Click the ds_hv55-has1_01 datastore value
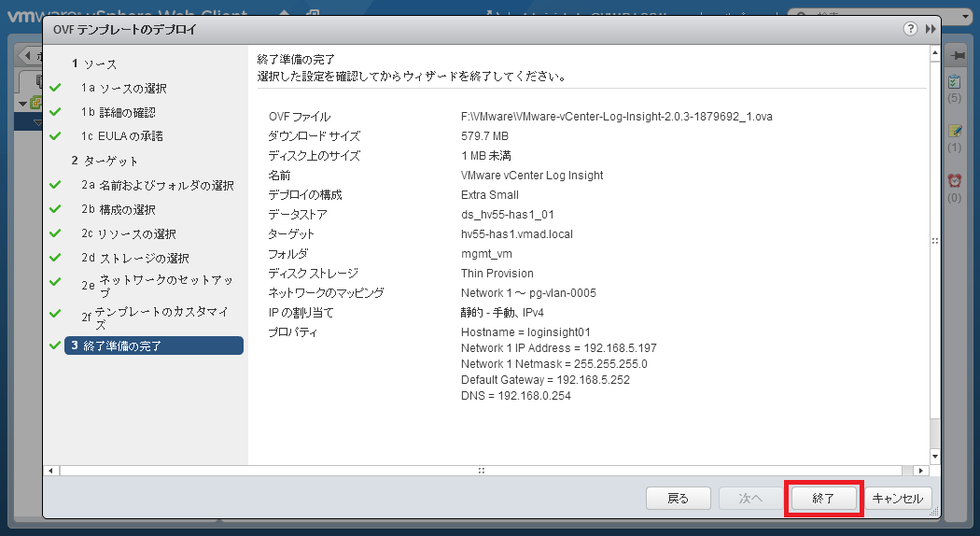 point(508,215)
